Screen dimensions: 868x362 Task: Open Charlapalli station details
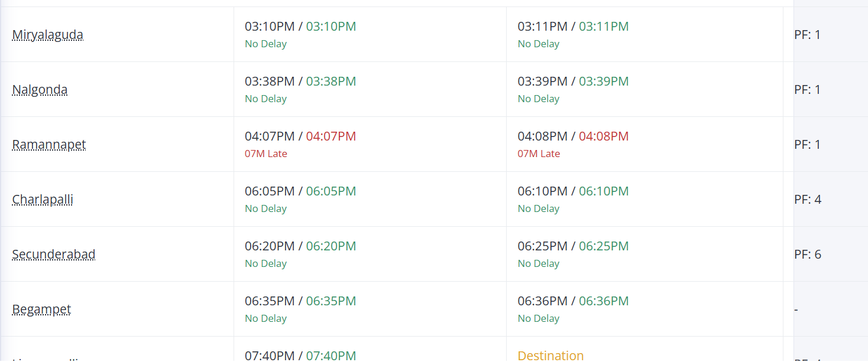[x=43, y=200]
